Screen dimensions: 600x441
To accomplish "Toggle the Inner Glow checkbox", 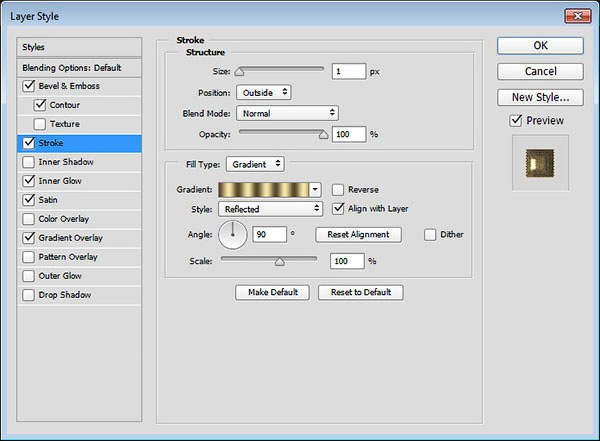I will [x=29, y=181].
